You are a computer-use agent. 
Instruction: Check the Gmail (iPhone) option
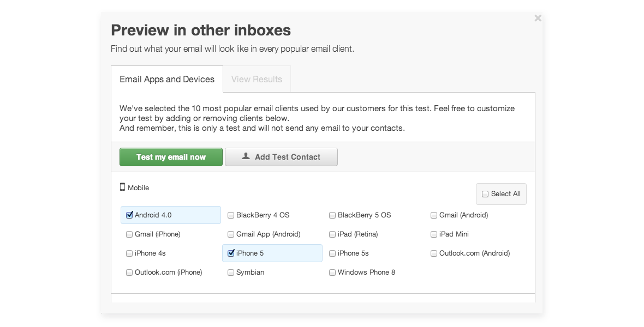[x=129, y=234]
